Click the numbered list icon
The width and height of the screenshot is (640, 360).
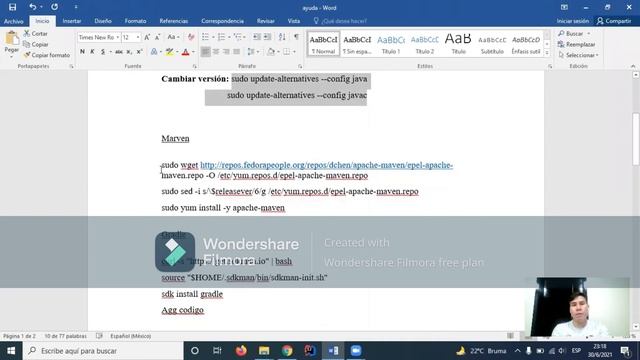point(222,37)
